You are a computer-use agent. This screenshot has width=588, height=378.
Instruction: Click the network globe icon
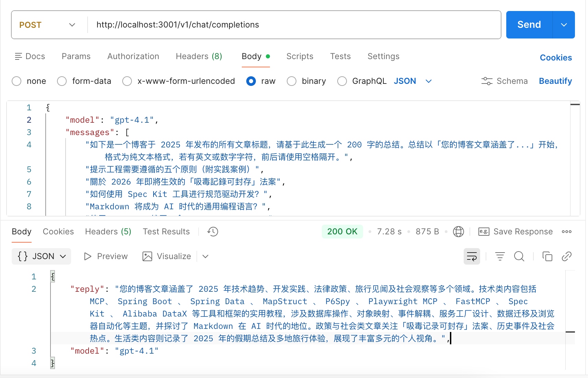458,232
